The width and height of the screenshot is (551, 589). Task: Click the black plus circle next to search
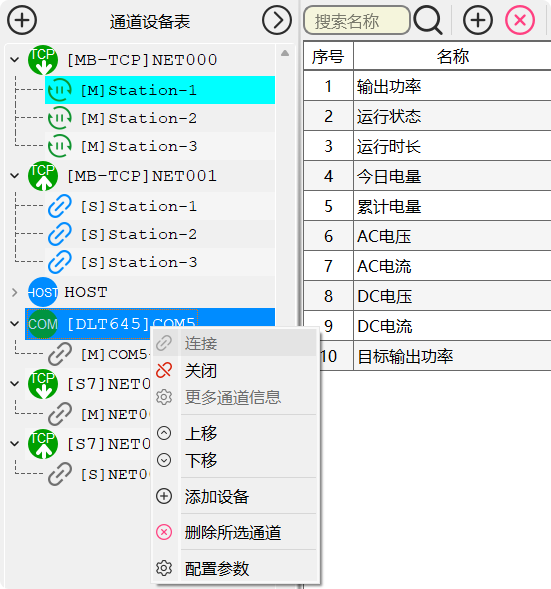(478, 20)
